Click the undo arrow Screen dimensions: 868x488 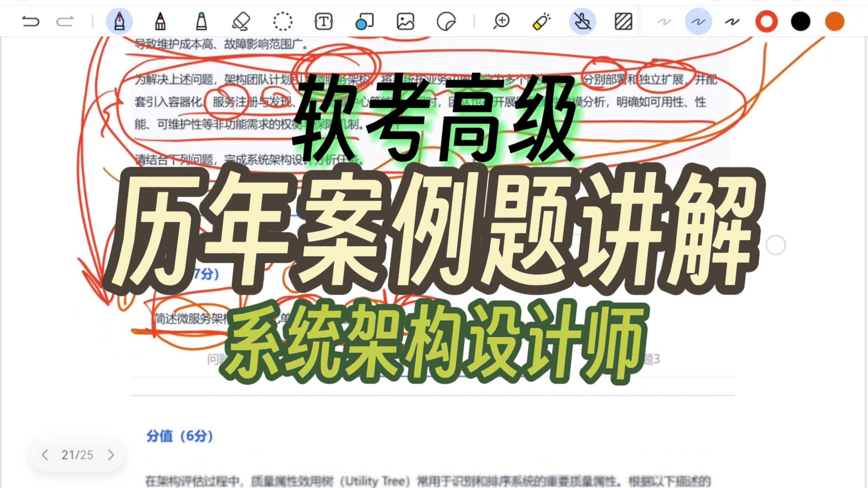(x=31, y=22)
